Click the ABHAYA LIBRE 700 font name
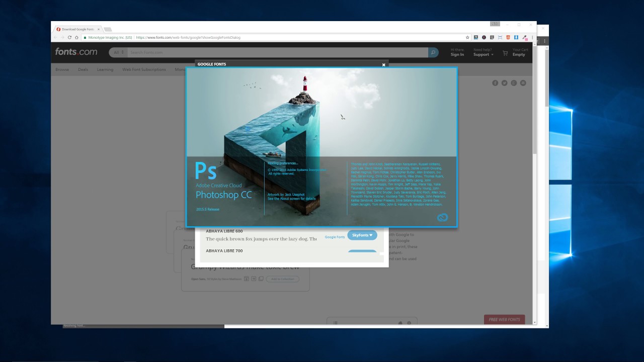This screenshot has width=644, height=362. point(224,251)
